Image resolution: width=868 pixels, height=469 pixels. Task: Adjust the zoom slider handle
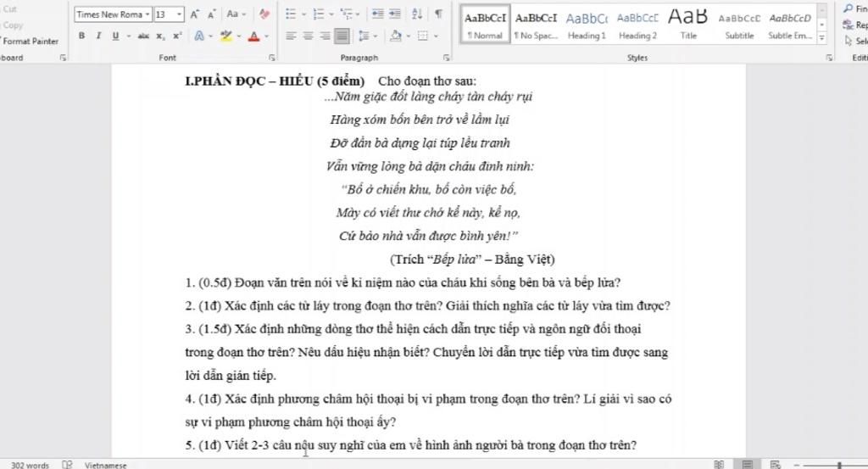[840, 465]
